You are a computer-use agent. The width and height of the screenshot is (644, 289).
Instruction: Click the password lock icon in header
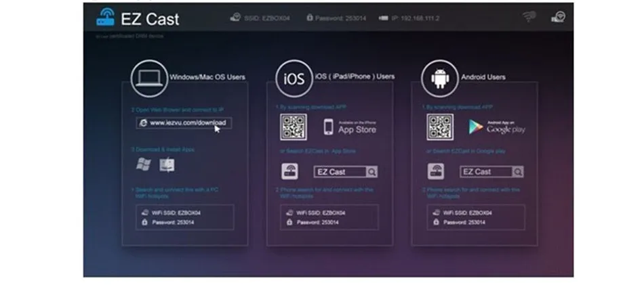(x=310, y=18)
